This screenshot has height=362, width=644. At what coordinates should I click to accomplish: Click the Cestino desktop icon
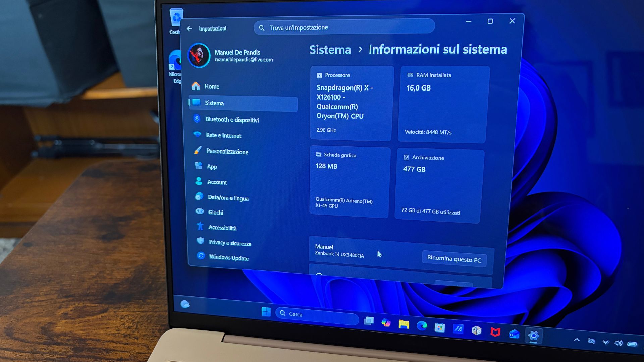175,21
